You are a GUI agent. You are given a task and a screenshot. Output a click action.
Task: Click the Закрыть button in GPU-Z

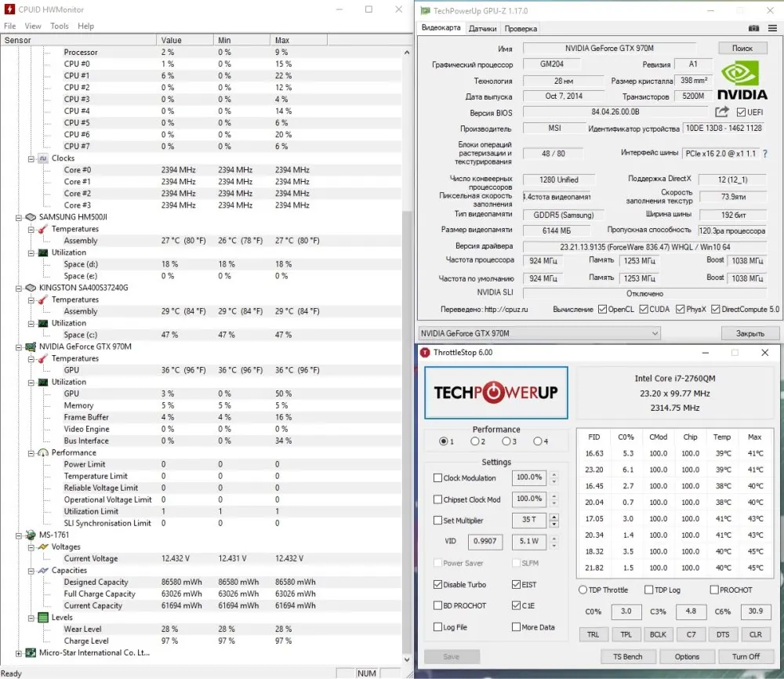click(x=750, y=333)
